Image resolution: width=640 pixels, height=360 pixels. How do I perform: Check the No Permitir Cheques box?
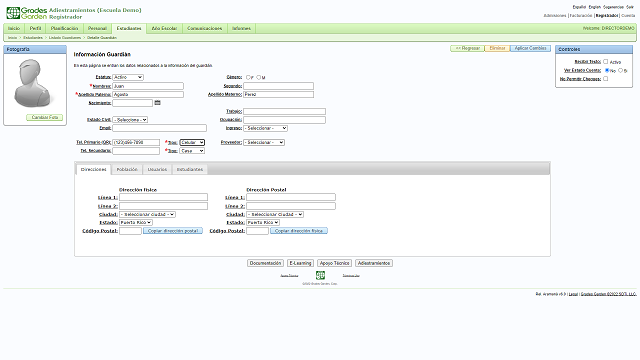[x=605, y=79]
